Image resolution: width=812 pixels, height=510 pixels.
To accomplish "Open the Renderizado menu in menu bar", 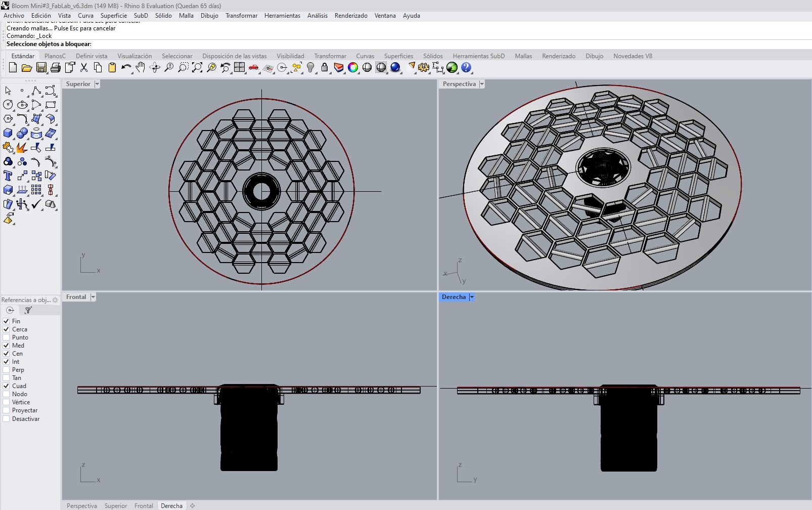I will click(351, 16).
